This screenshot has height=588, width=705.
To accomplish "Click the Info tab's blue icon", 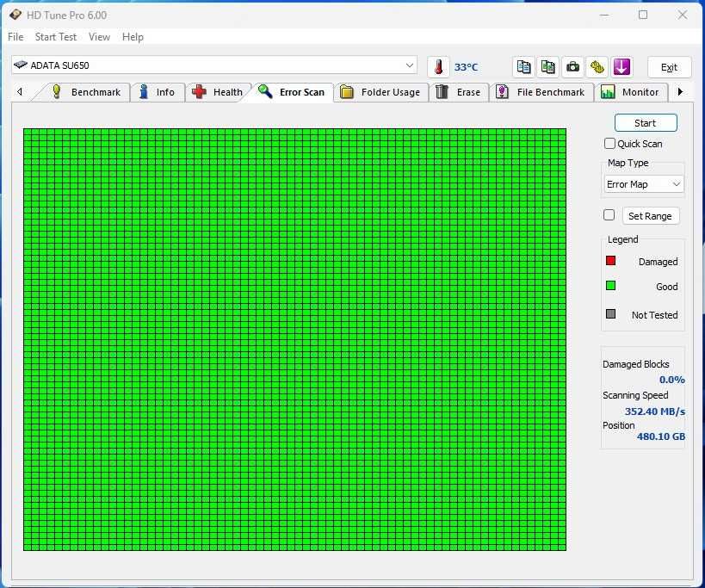I will tap(144, 92).
